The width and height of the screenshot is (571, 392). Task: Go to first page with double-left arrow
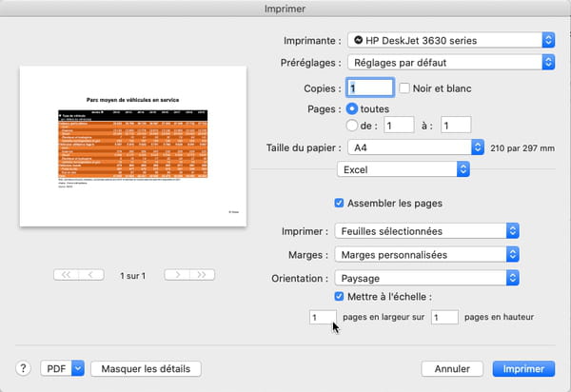(x=66, y=275)
